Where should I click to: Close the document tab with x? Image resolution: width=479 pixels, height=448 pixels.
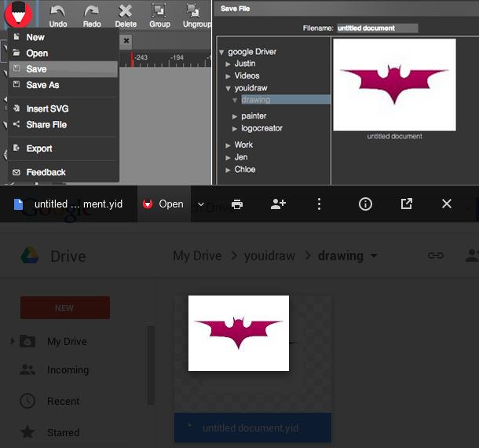[126, 41]
